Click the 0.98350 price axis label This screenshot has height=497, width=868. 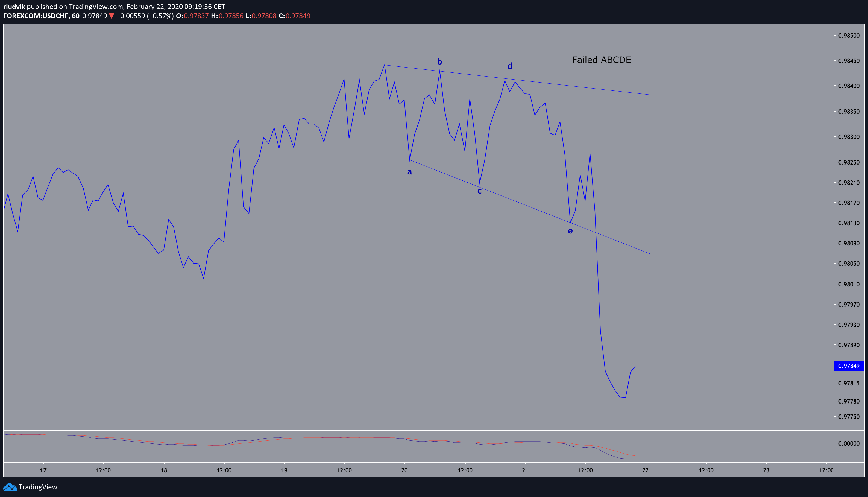click(849, 112)
